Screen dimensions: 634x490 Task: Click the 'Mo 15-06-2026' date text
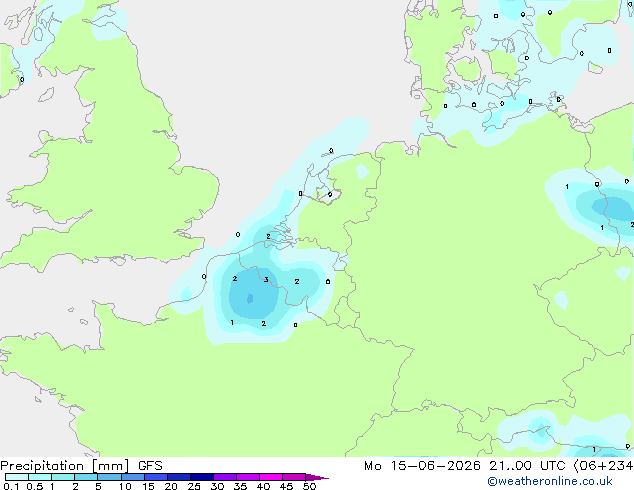422,466
